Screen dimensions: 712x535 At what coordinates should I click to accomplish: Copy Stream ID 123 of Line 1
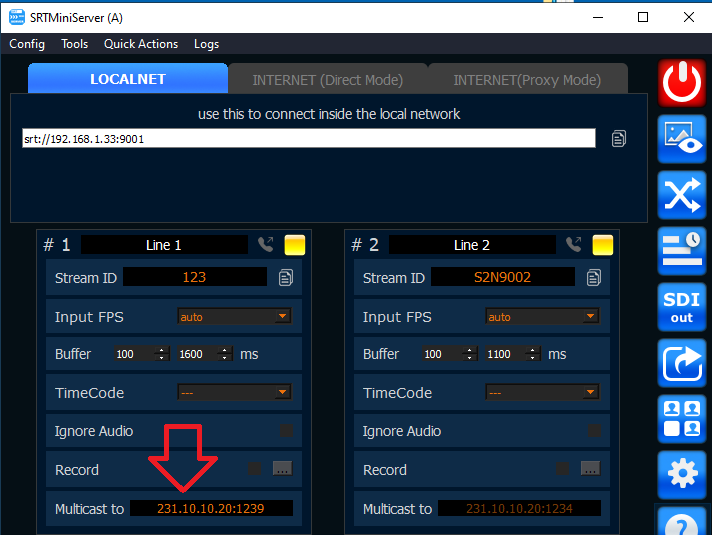click(286, 277)
